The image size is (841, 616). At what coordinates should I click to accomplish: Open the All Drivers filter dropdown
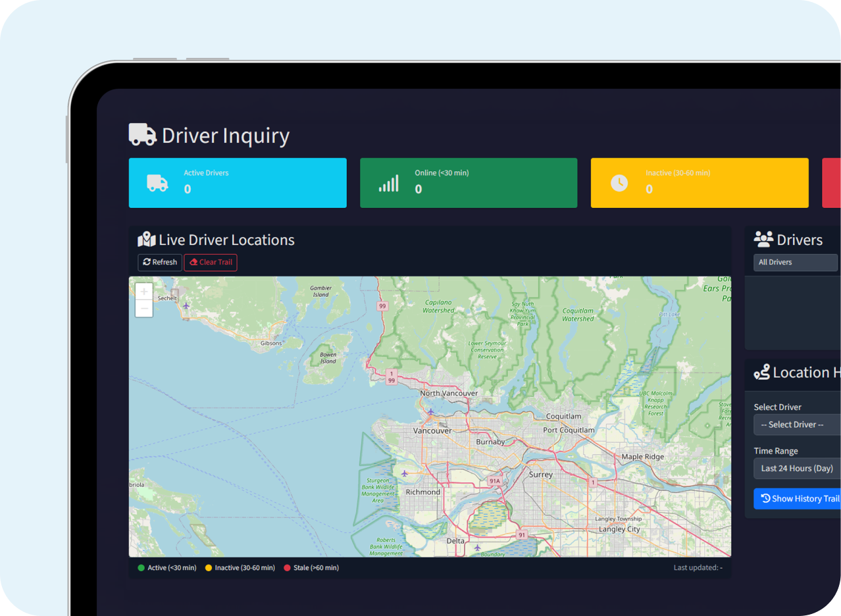coord(796,263)
